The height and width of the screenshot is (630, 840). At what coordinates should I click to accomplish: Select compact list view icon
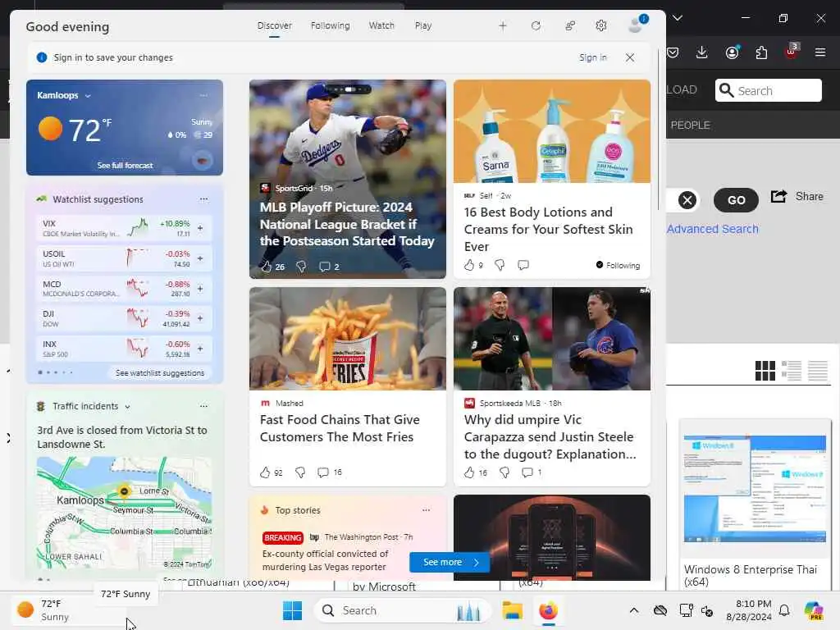click(x=818, y=370)
